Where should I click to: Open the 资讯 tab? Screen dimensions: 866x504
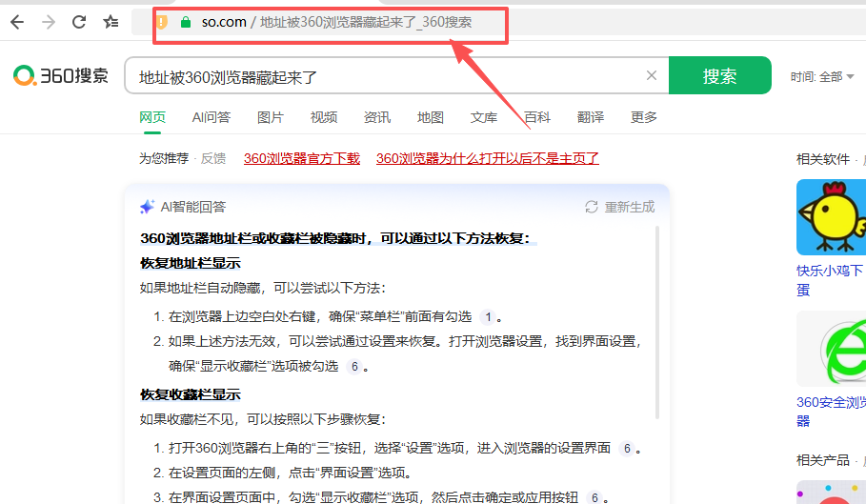[x=376, y=117]
